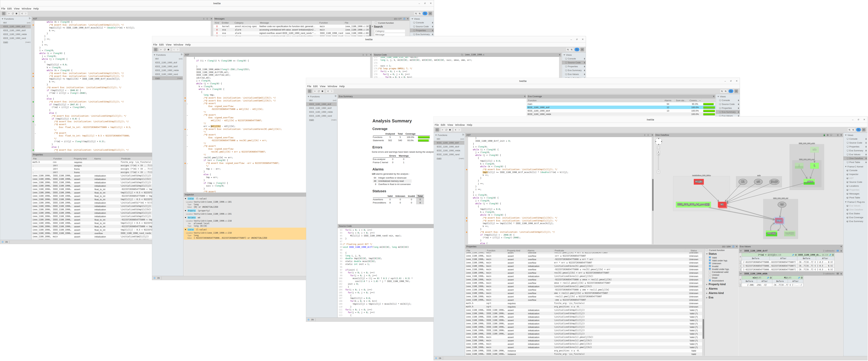Screen dimensions: 868x361
Task: Go forward with right arrow in front window
Action: click(x=459, y=130)
